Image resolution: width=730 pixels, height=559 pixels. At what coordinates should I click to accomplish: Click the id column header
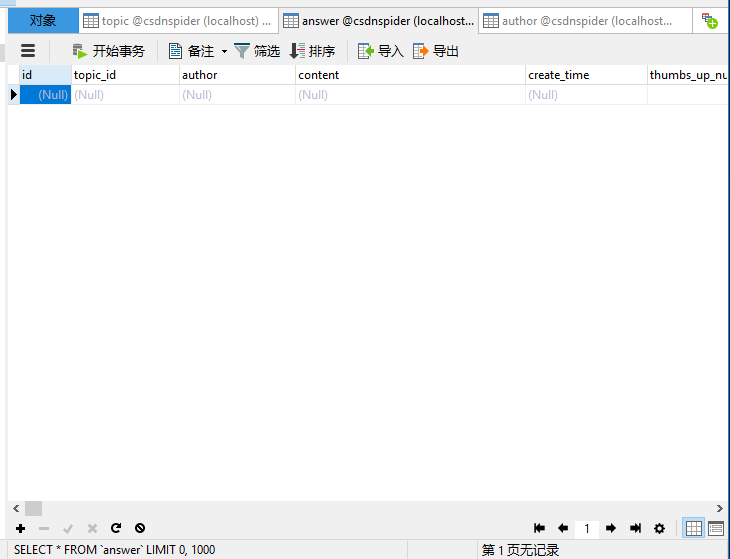(x=45, y=75)
